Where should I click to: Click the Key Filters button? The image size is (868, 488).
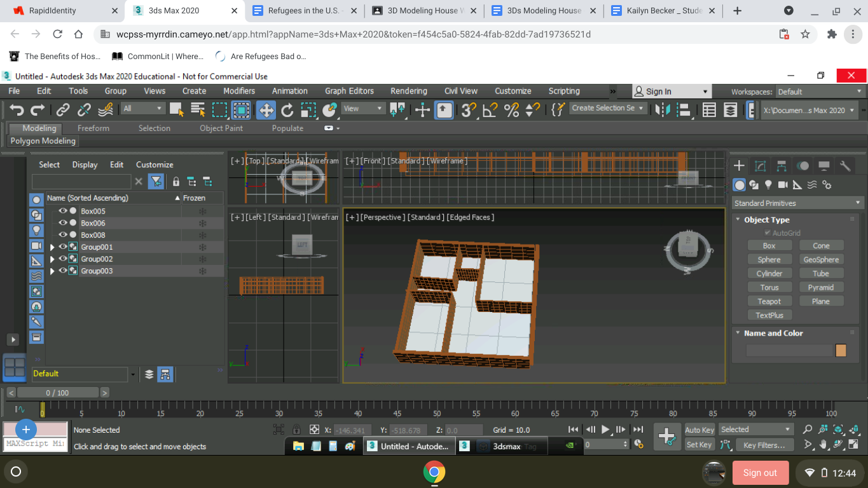(x=765, y=444)
